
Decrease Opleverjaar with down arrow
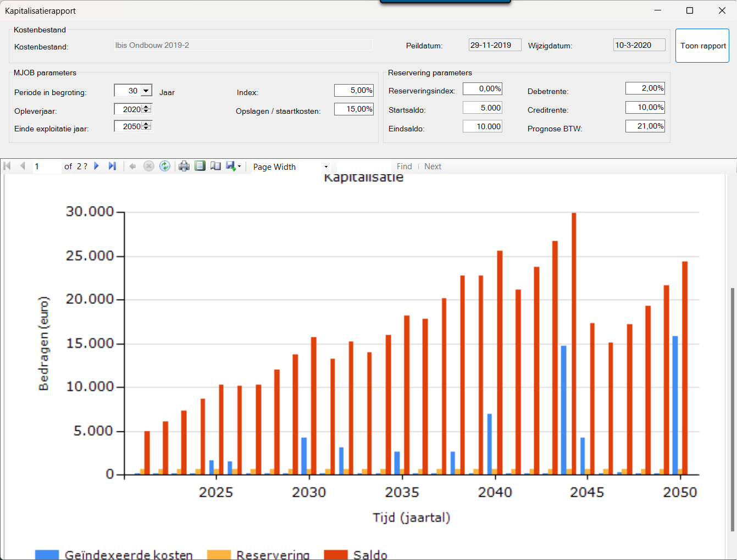point(146,111)
